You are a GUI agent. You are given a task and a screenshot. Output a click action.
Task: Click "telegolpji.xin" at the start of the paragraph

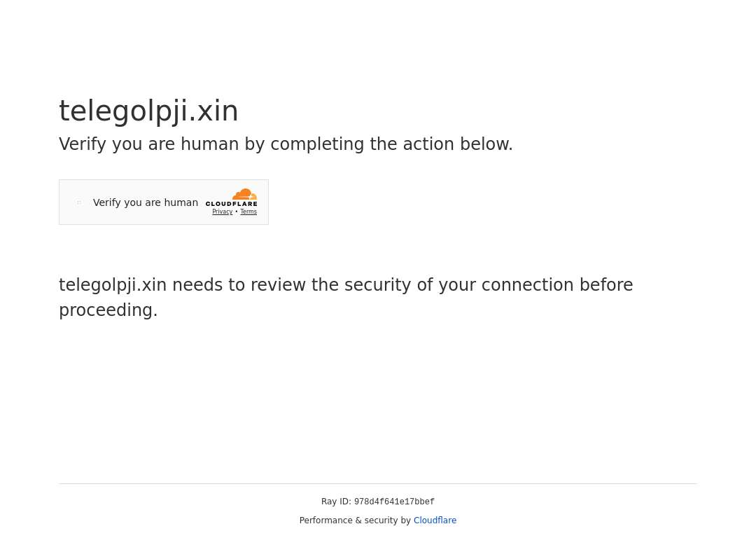pyautogui.click(x=113, y=285)
